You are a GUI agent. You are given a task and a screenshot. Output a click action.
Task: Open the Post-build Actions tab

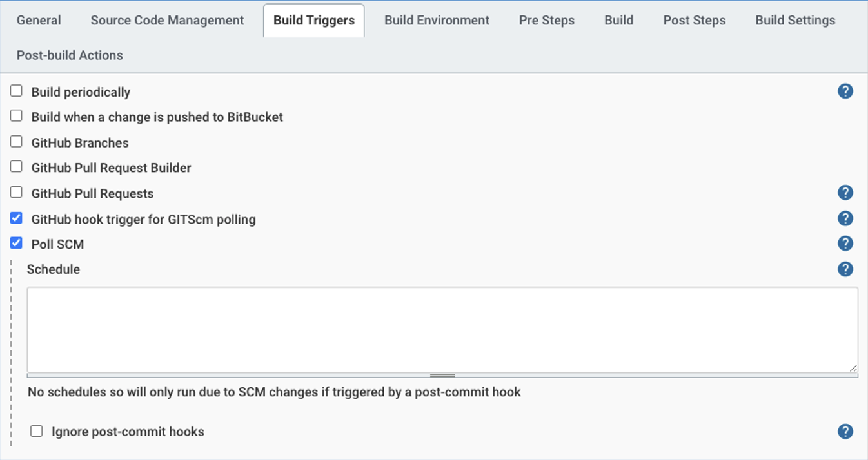(70, 55)
